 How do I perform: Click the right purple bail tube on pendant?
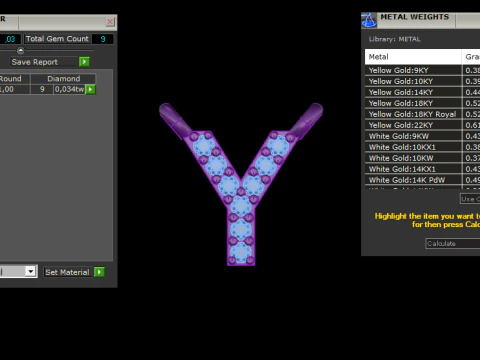click(307, 120)
